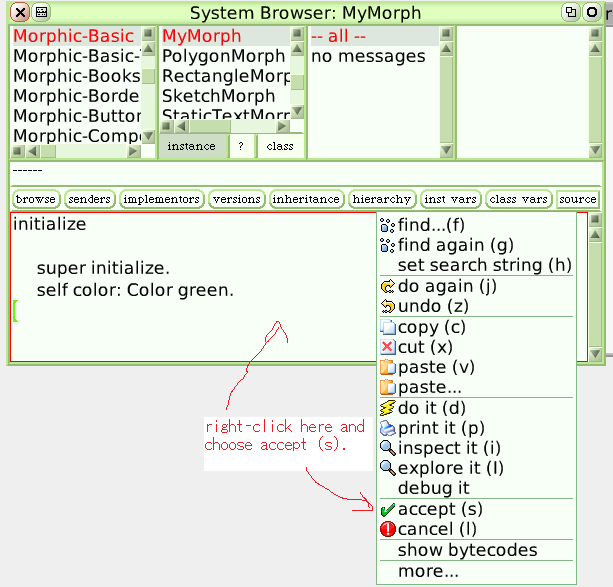The image size is (613, 587).
Task: Open the source view dropdown button
Action: tap(577, 199)
